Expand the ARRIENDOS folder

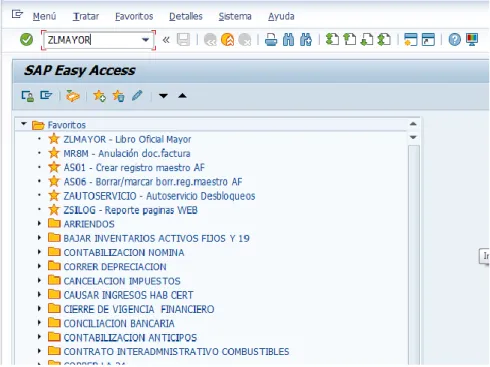tap(39, 224)
